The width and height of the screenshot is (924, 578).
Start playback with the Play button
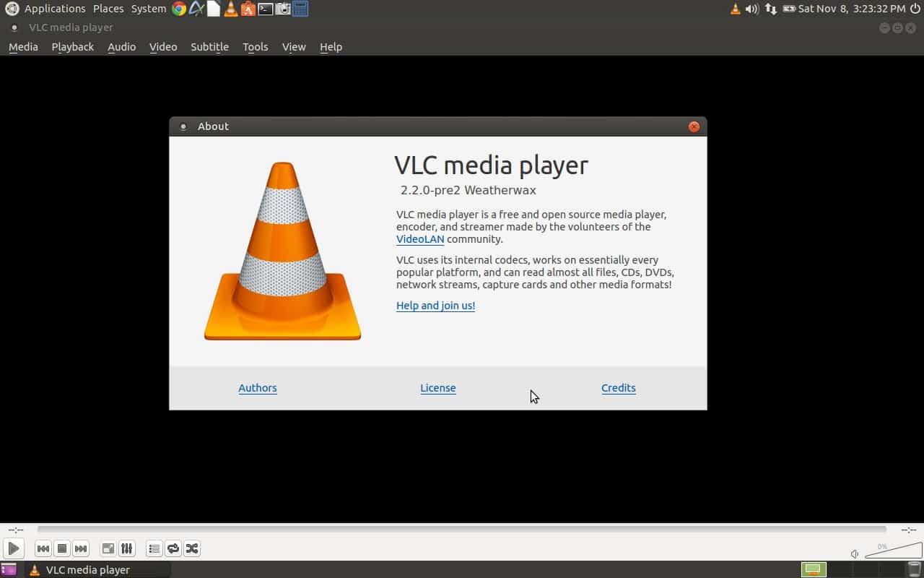pyautogui.click(x=13, y=548)
